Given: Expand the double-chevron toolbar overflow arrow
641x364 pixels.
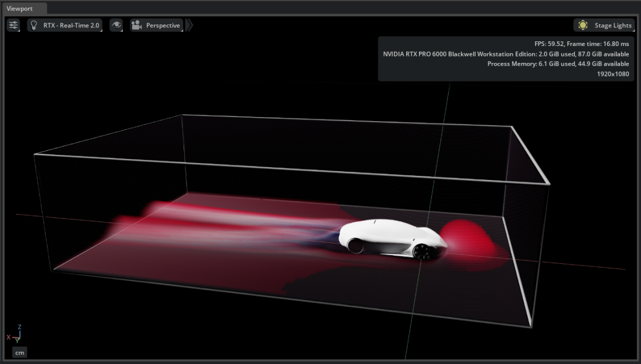Looking at the screenshot, I should 189,25.
